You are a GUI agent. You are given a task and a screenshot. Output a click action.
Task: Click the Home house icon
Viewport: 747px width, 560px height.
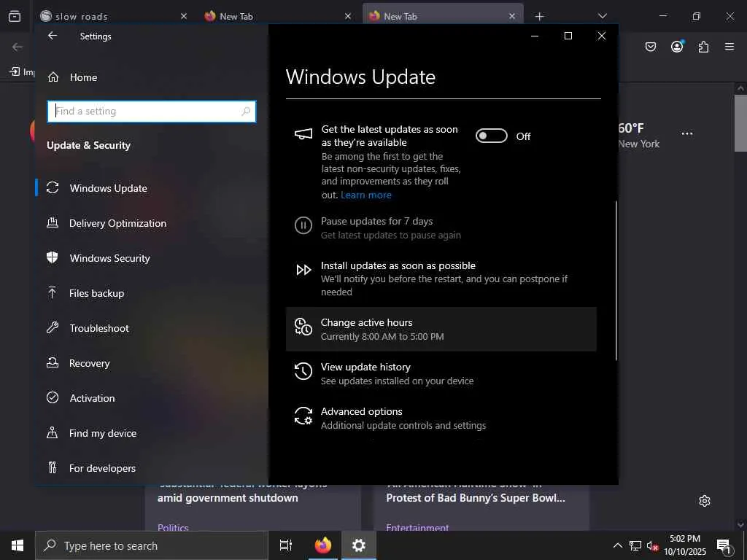coord(53,77)
